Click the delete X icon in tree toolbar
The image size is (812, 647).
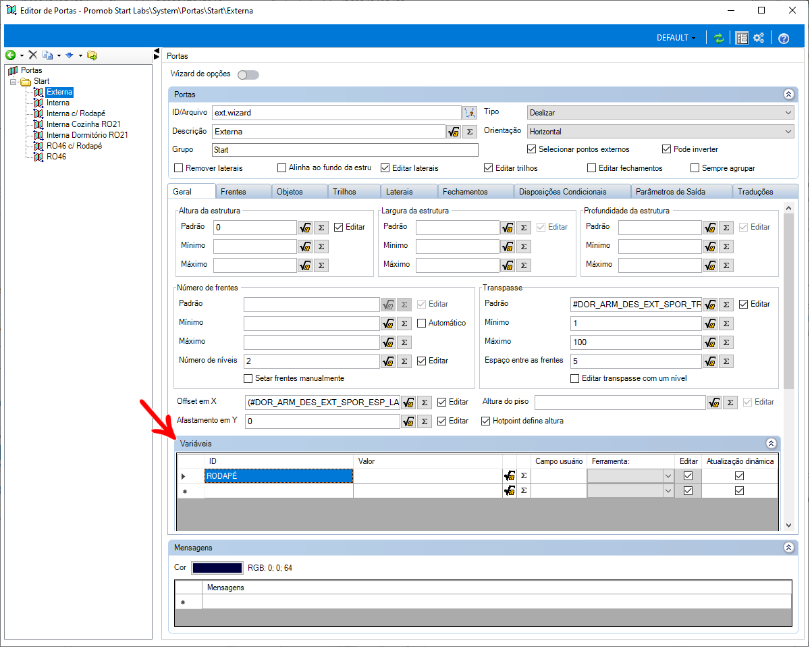(x=32, y=55)
